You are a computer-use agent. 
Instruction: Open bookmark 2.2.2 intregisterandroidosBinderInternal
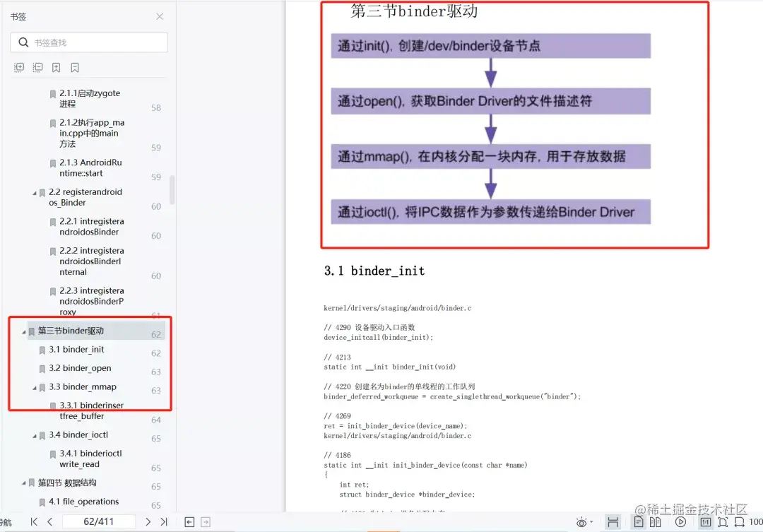pyautogui.click(x=91, y=261)
